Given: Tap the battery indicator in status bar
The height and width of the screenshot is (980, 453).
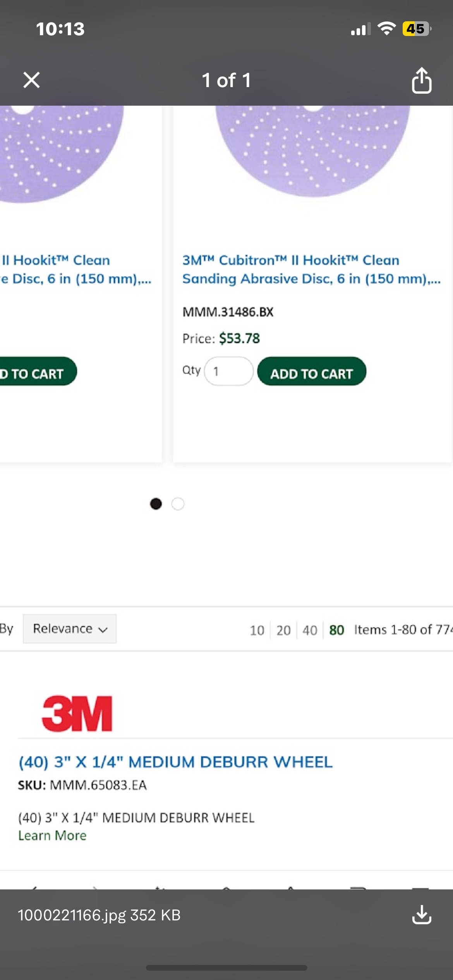Looking at the screenshot, I should 416,29.
